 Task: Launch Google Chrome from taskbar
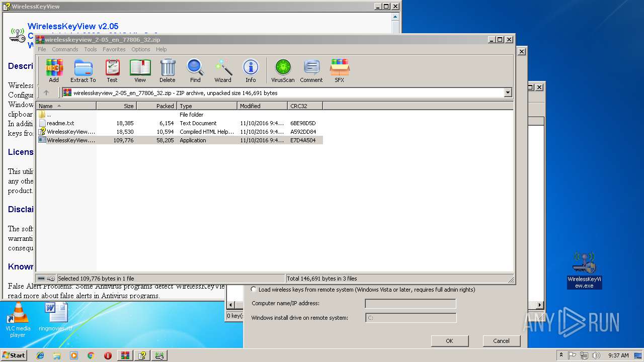click(x=91, y=355)
